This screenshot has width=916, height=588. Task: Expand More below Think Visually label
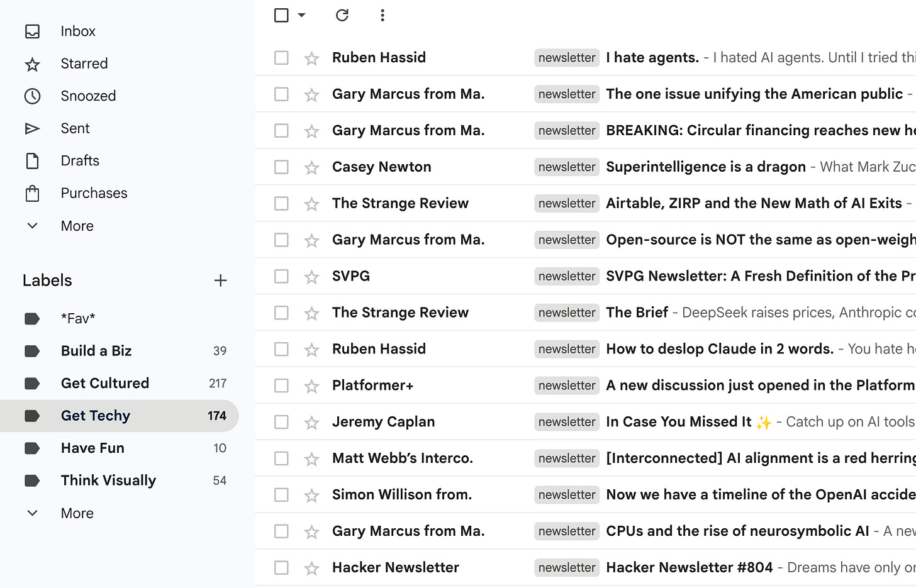(x=77, y=513)
